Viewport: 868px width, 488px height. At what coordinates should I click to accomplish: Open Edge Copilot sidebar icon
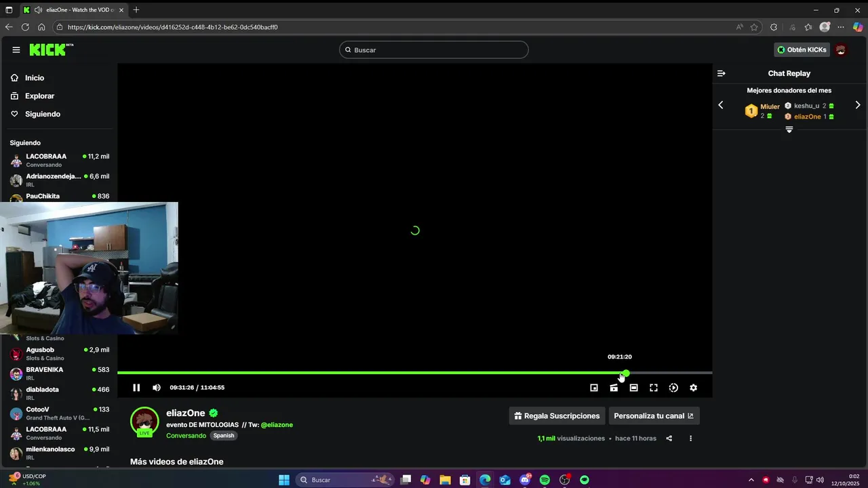pyautogui.click(x=858, y=27)
